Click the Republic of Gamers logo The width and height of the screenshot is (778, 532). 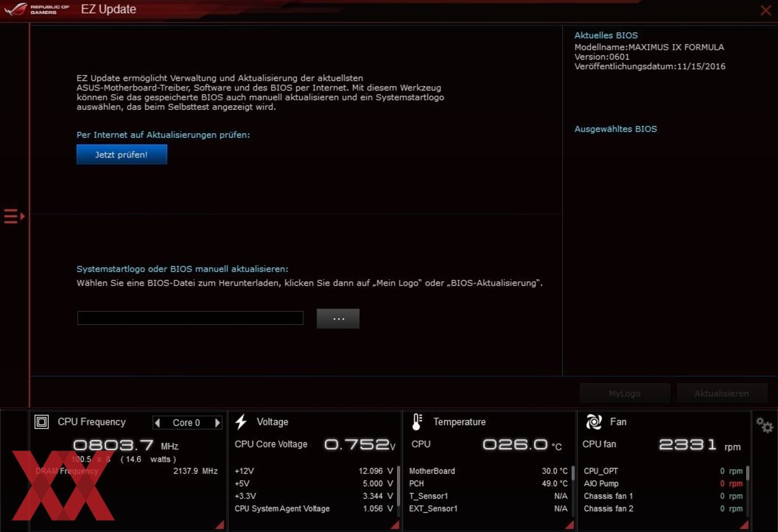37,9
